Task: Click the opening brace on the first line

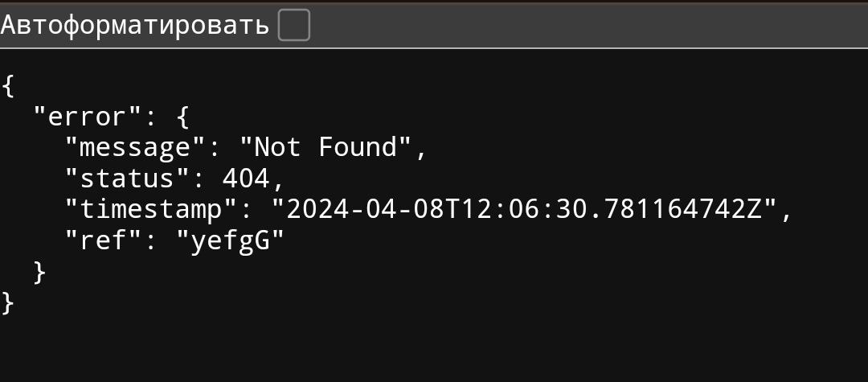Action: point(9,87)
